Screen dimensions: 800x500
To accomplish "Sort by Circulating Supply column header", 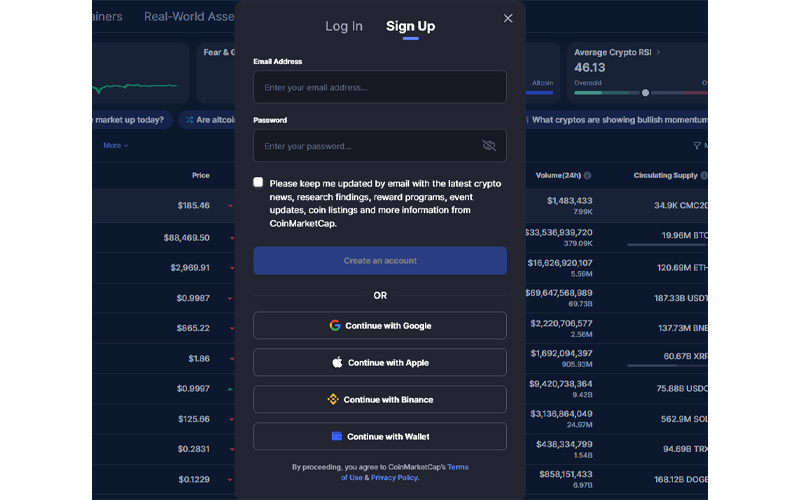I will click(665, 176).
